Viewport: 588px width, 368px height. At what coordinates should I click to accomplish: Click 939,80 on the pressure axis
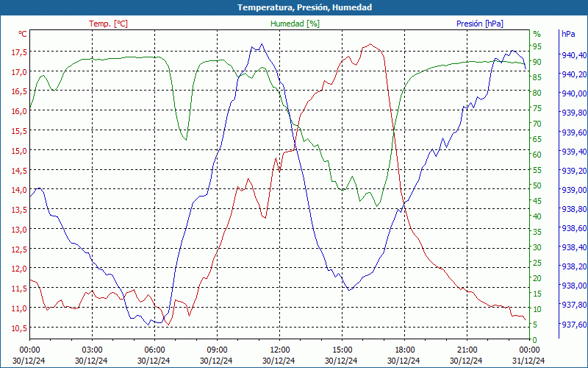574,113
